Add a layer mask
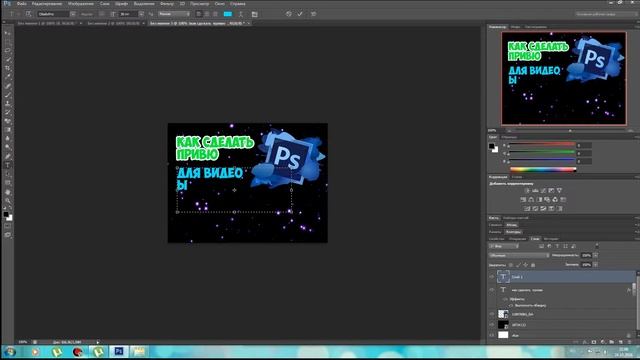The width and height of the screenshot is (640, 360). click(x=593, y=342)
